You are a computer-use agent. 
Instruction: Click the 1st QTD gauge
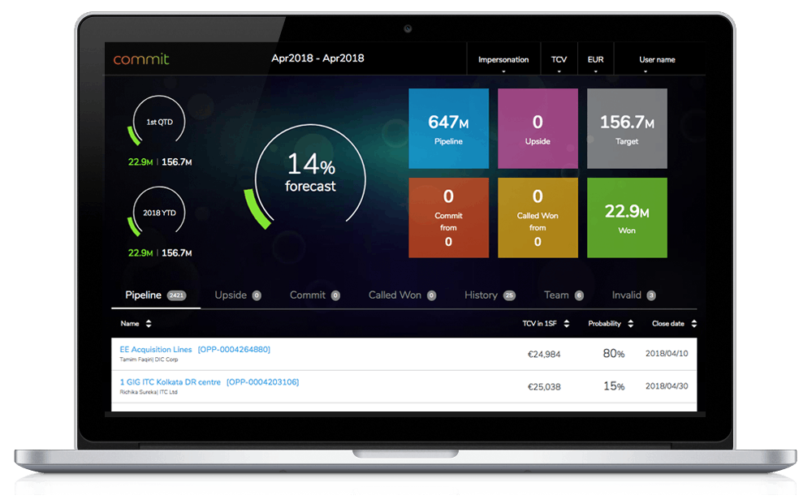pyautogui.click(x=158, y=121)
